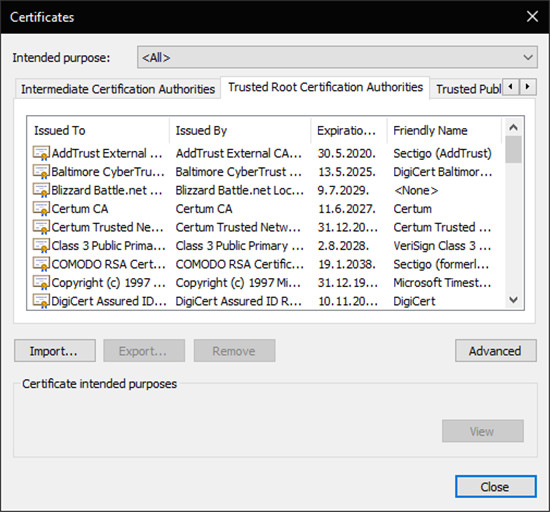
Task: Sort by the Friendly Name column header
Action: click(x=444, y=130)
